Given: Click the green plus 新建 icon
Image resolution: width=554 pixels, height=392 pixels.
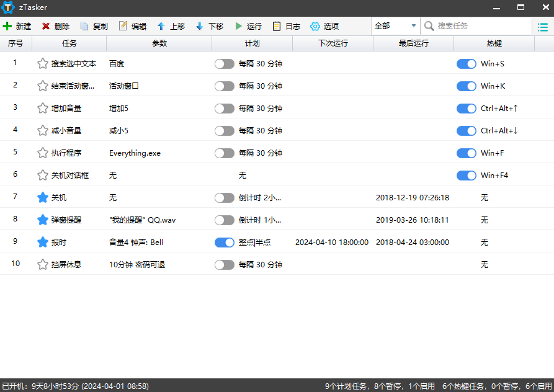Looking at the screenshot, I should [7, 26].
